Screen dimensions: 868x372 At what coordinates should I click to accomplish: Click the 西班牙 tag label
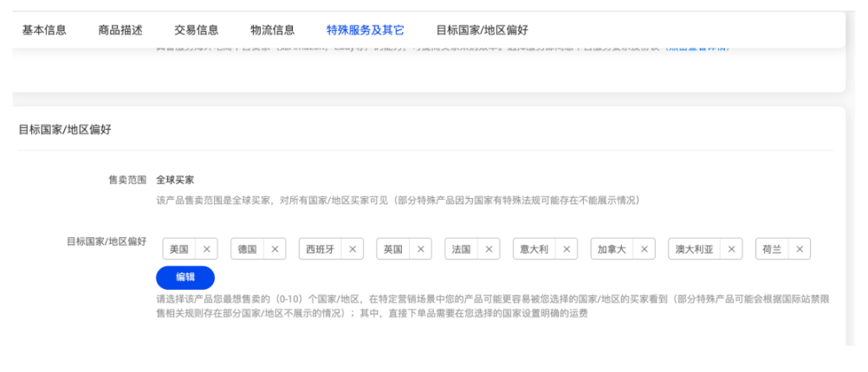tap(321, 249)
